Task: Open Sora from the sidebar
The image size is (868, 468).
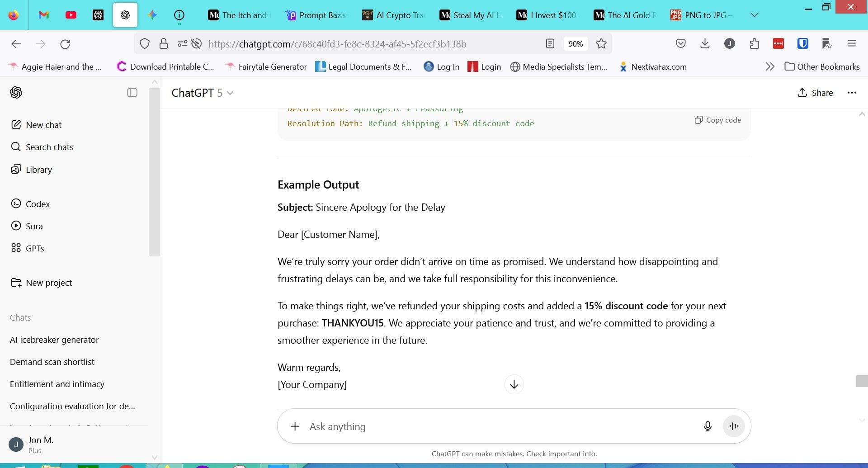Action: tap(34, 226)
